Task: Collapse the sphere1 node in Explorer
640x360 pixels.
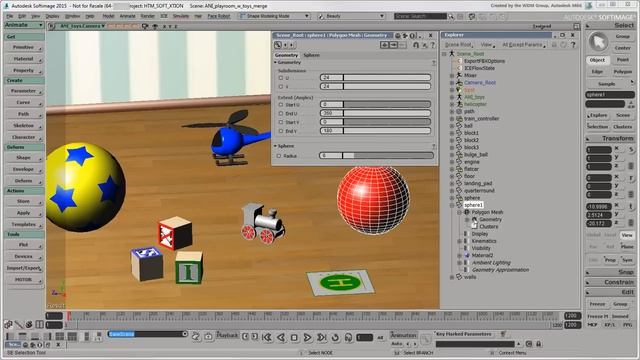Action: [x=452, y=205]
